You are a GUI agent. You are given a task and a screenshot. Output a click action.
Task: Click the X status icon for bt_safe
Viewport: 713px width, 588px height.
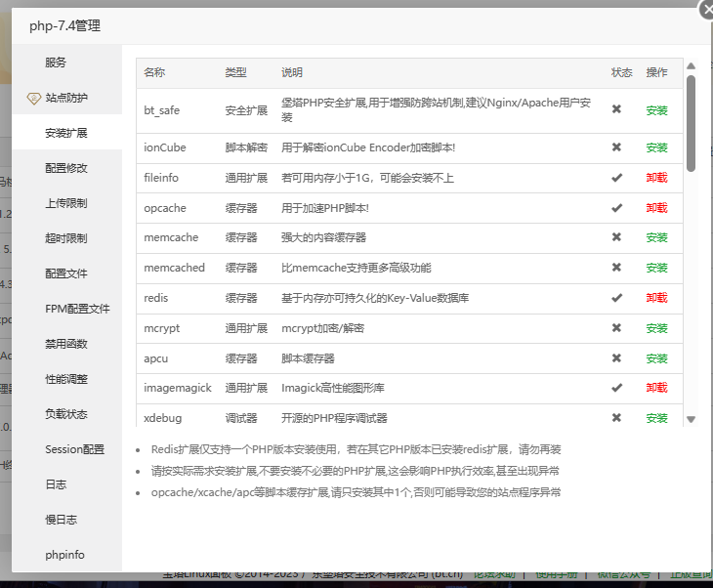(616, 109)
